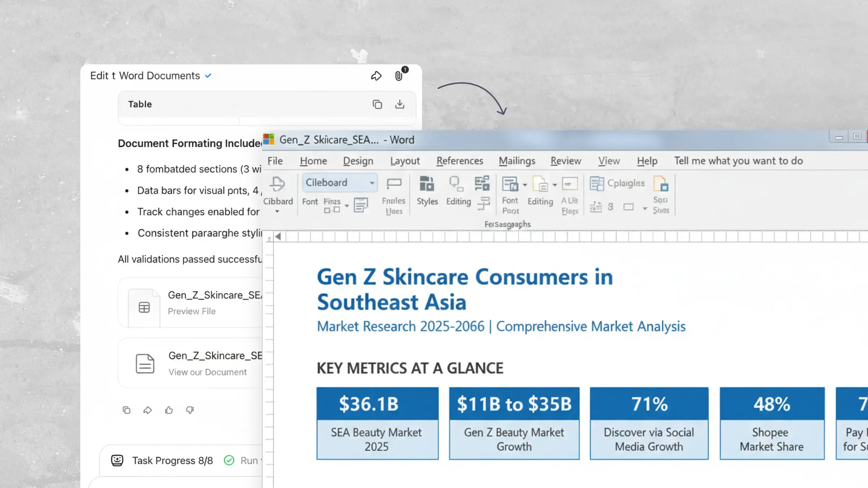Viewport: 868px width, 488px height.
Task: Click the Fnıles Lłaes ribbon icon
Action: tap(394, 183)
